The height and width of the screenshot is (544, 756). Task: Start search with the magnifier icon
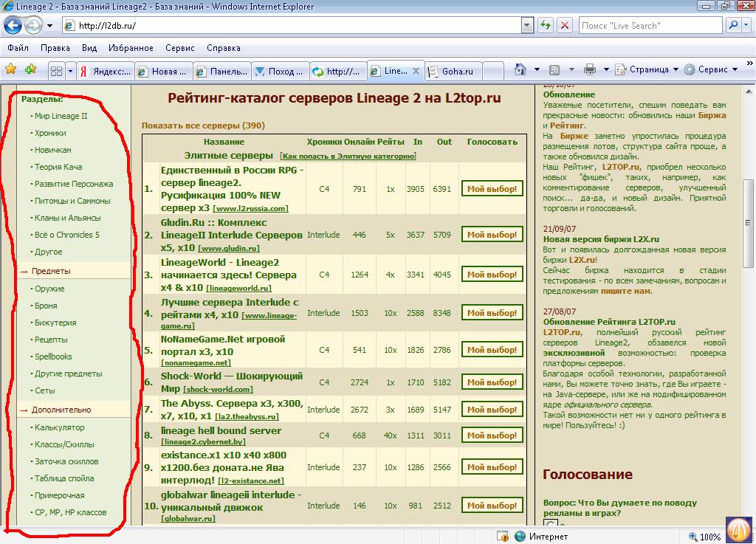[x=733, y=25]
